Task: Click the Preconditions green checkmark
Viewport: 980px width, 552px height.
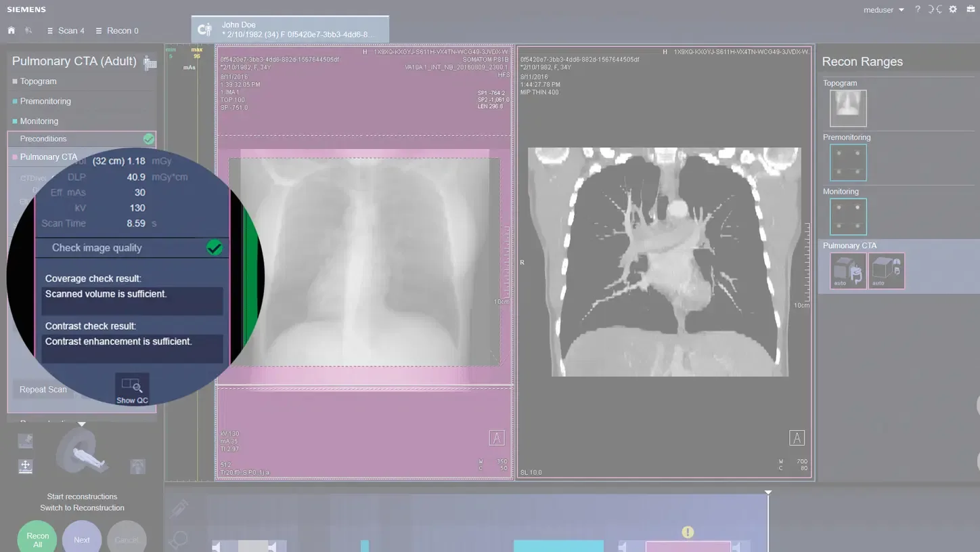Action: (149, 139)
